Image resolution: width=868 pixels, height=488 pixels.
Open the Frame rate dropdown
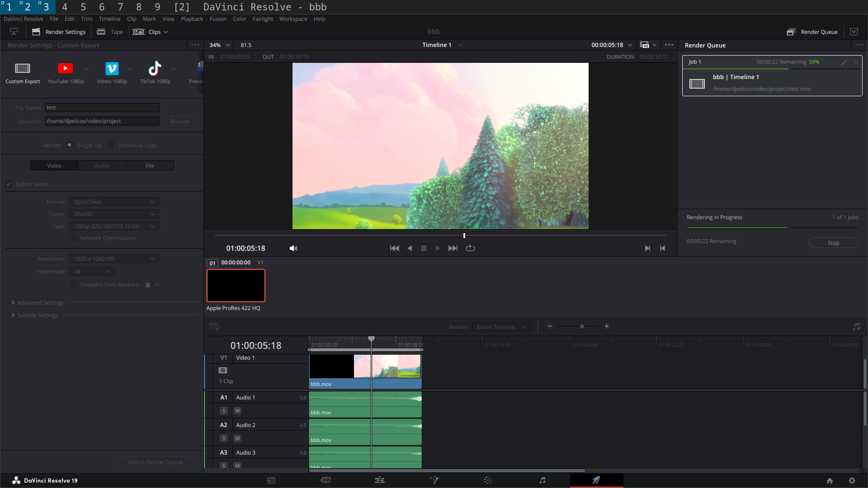(x=92, y=272)
